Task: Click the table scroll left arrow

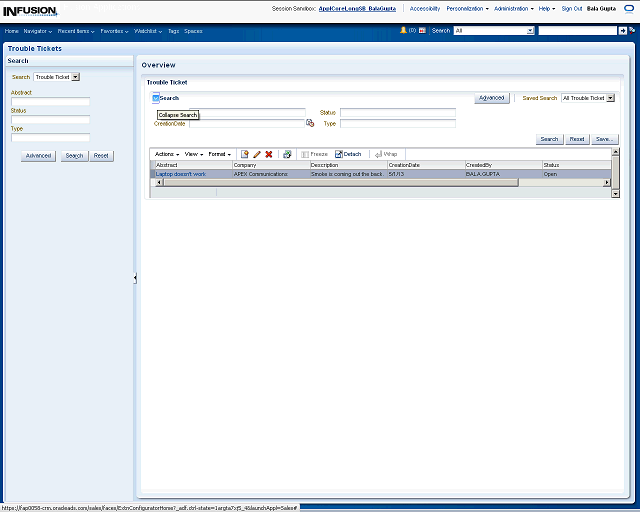Action: click(159, 183)
